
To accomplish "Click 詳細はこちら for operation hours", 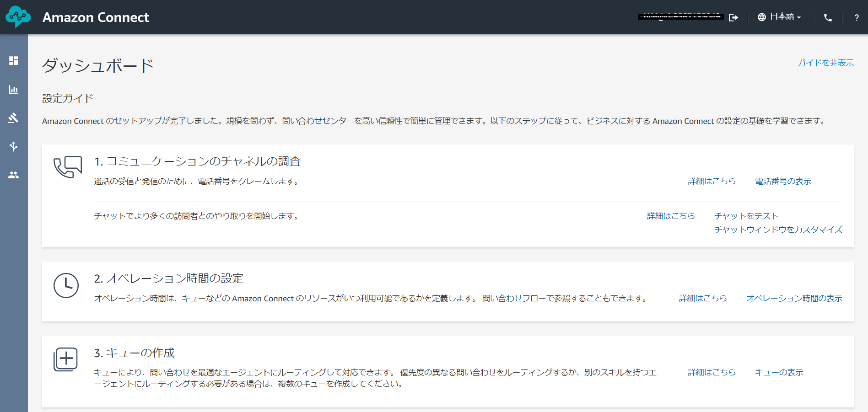I will (703, 298).
